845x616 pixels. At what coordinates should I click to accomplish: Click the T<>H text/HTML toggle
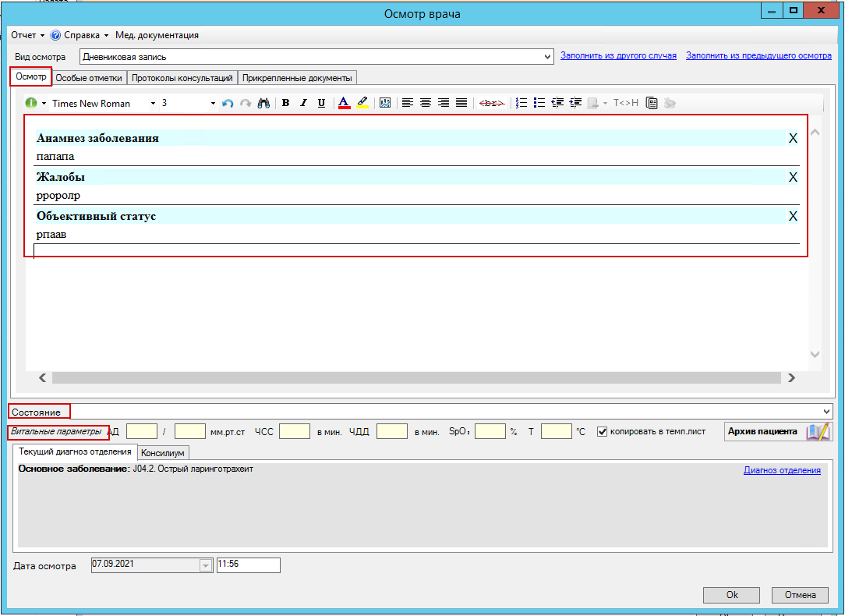point(626,103)
